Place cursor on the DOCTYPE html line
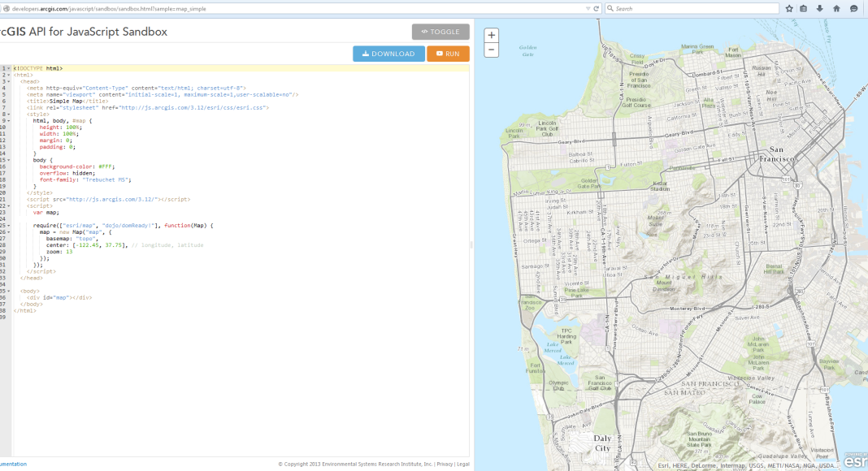Image resolution: width=868 pixels, height=471 pixels. point(38,68)
